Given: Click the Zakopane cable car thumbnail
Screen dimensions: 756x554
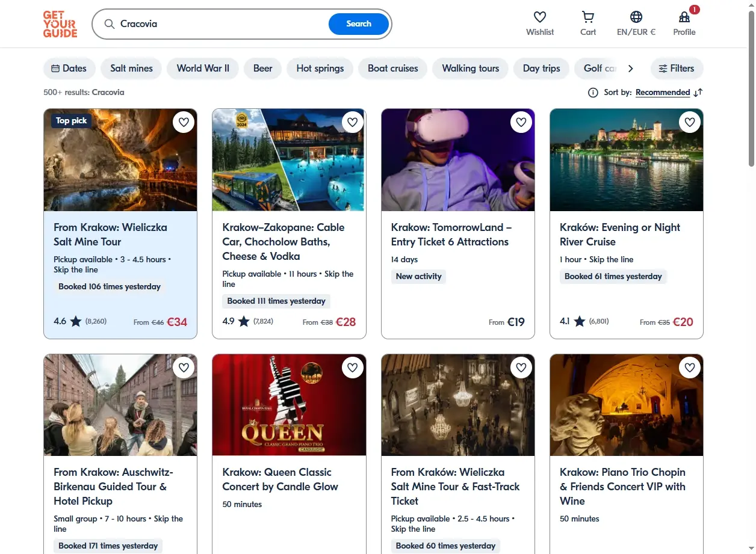Looking at the screenshot, I should [x=289, y=160].
